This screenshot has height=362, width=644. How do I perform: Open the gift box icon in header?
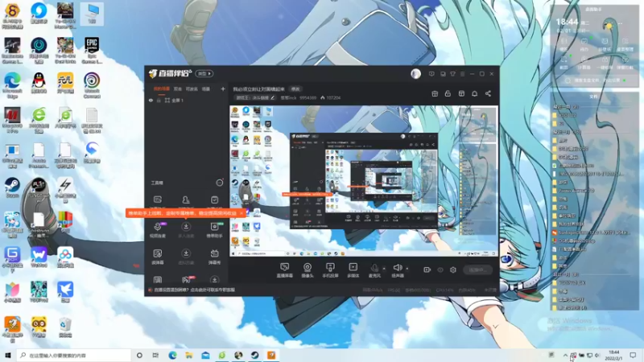tap(435, 93)
